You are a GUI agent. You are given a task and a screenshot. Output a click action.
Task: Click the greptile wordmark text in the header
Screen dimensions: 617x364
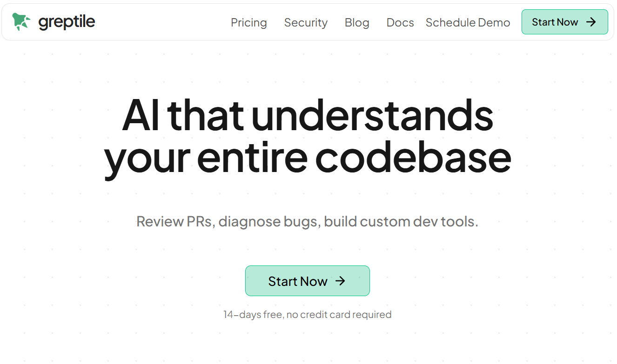coord(67,22)
